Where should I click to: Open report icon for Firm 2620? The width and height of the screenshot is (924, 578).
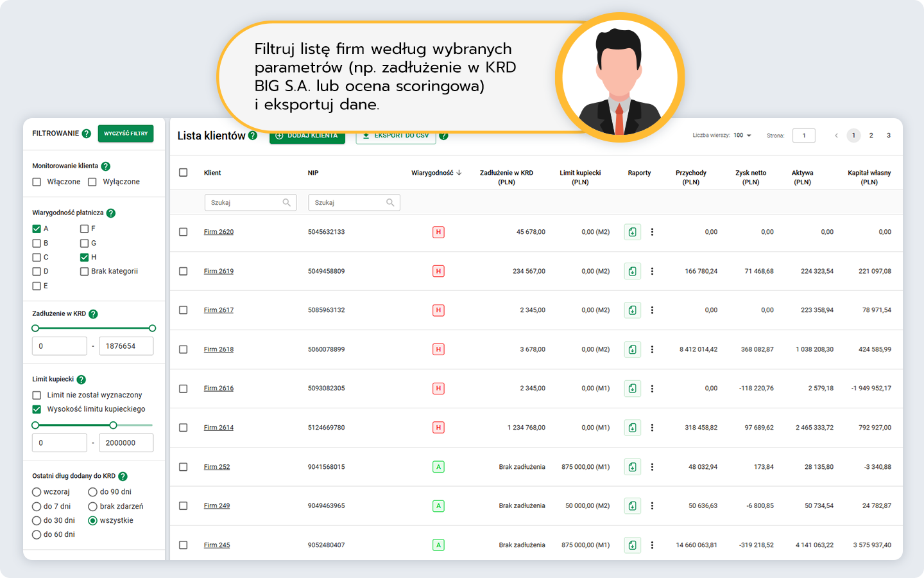click(632, 232)
